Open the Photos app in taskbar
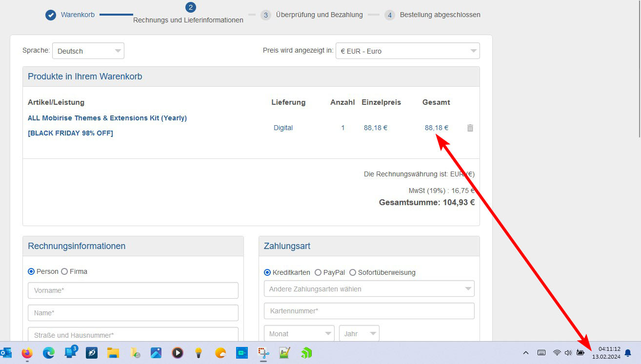This screenshot has height=364, width=641. [156, 353]
